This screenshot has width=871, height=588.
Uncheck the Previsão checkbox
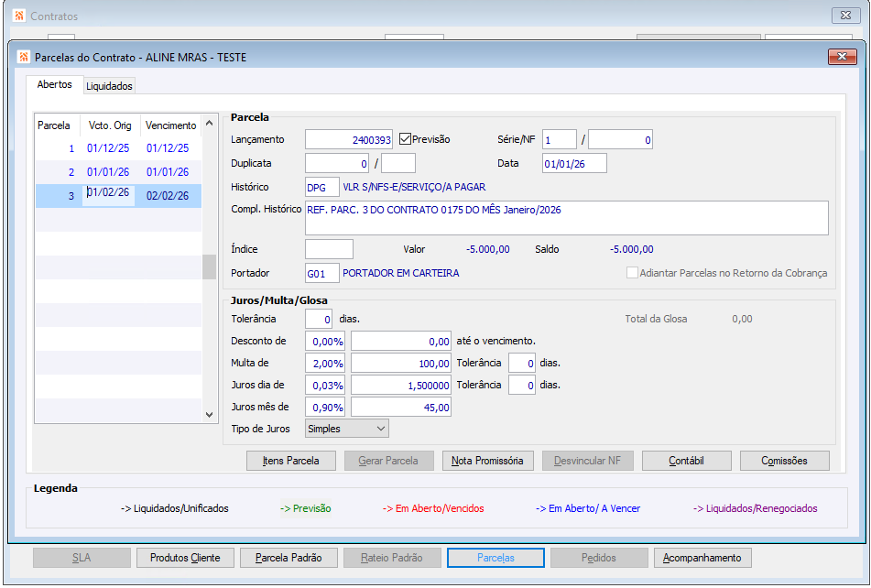coord(406,140)
